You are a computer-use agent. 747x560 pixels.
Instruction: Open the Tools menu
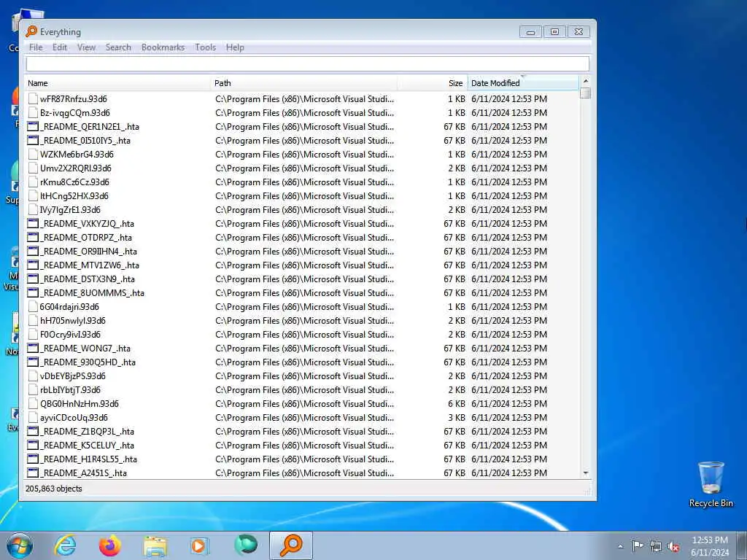205,47
